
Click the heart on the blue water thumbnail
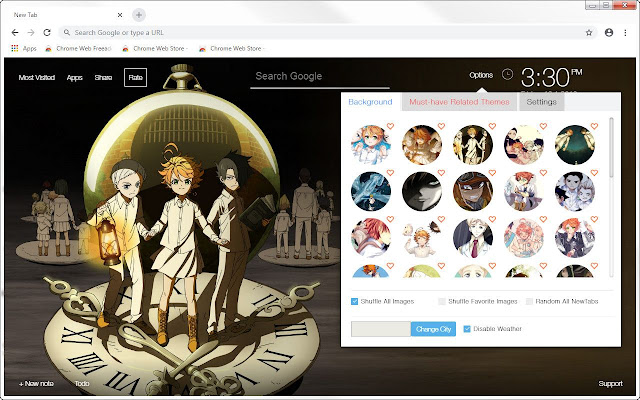390,173
